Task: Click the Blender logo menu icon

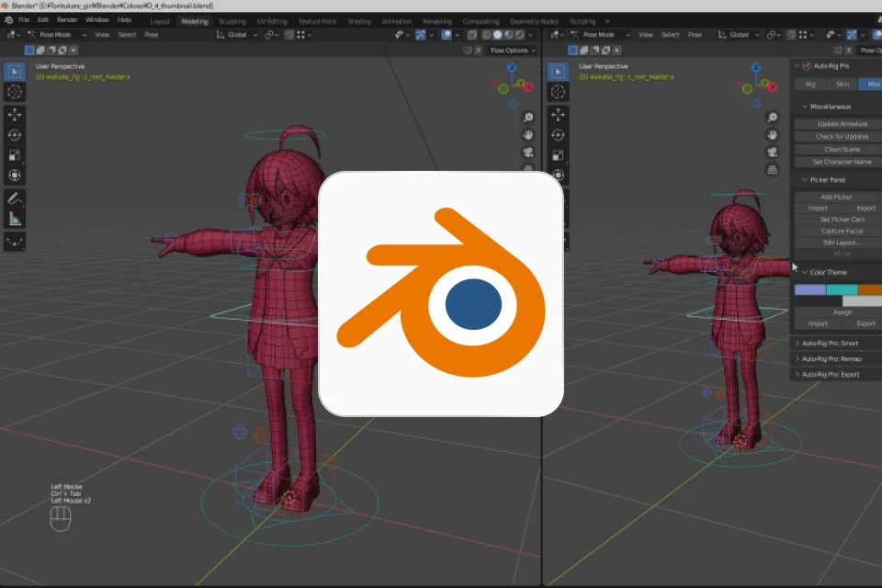Action: tap(8, 19)
